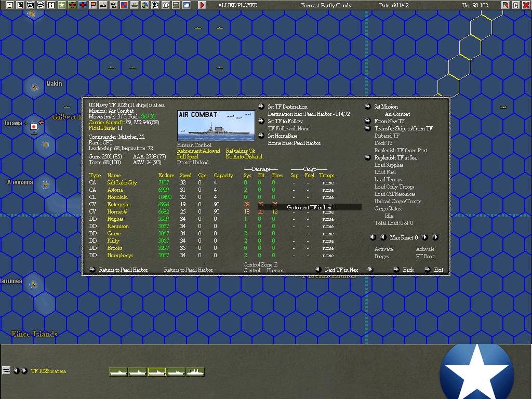Screen dimensions: 532x399
Task: Click the crosshair target toolbar icon
Action: click(155, 5)
